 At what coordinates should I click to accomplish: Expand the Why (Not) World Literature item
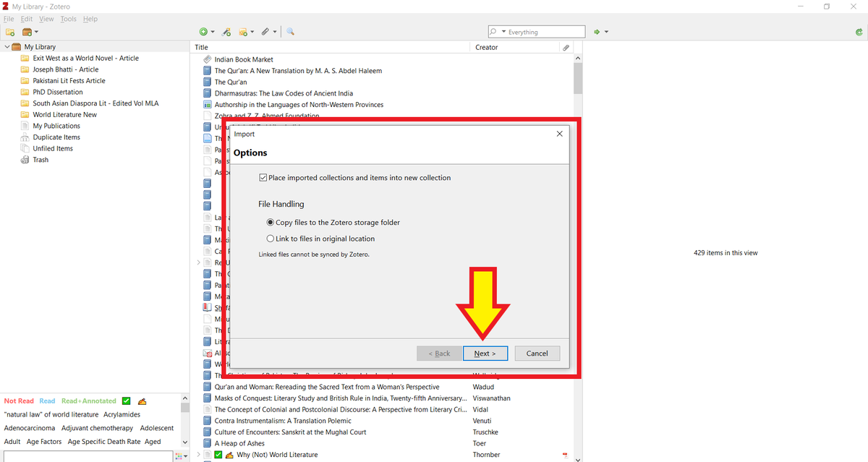click(199, 455)
